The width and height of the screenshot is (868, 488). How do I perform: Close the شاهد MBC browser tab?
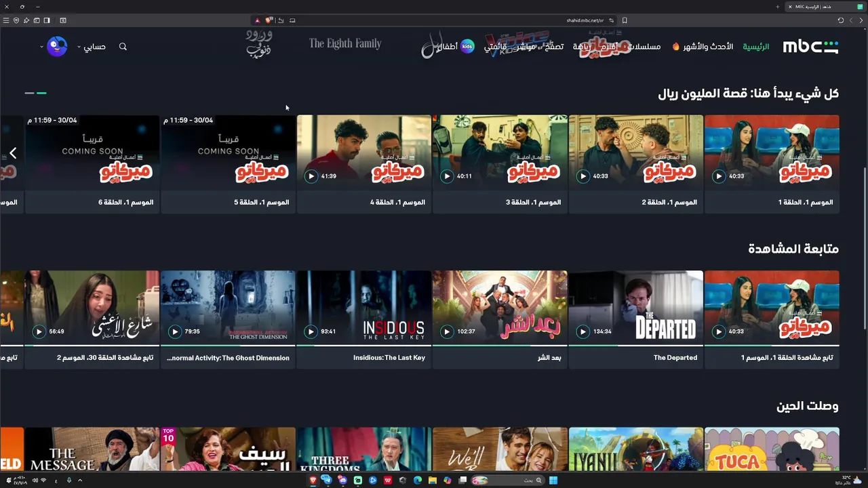pyautogui.click(x=790, y=7)
